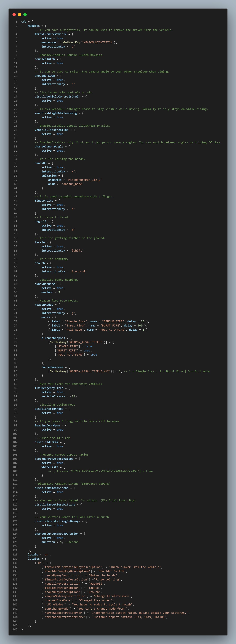Image resolution: width=236 pixels, height=644 pixels.
Task: Select 'Throw player from the vehicle' string
Action: [x=135, y=567]
